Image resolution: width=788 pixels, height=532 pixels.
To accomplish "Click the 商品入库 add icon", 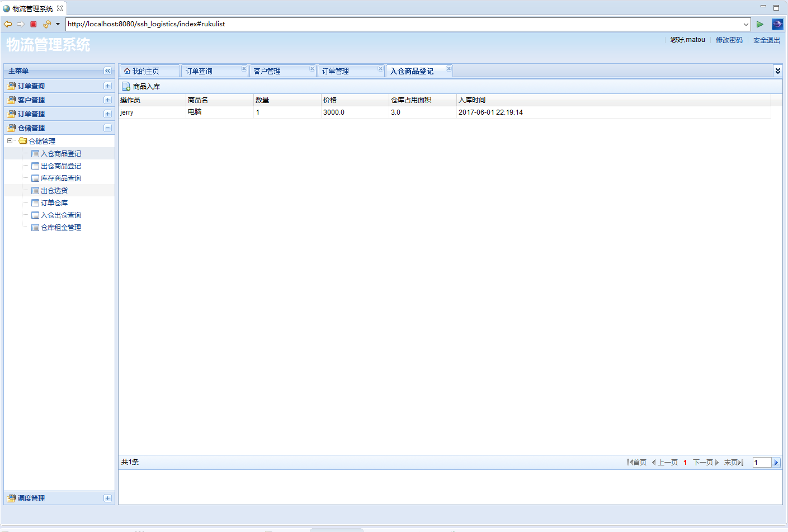I will pos(126,87).
